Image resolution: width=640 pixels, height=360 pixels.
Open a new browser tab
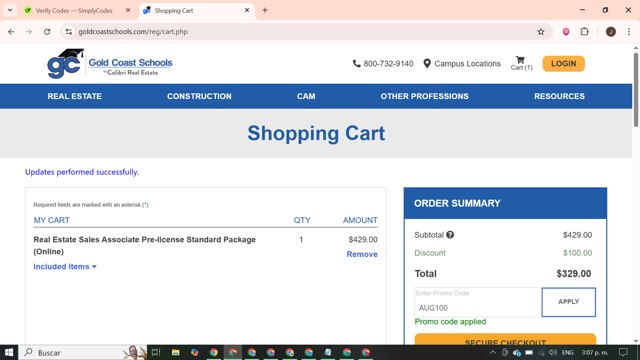click(265, 10)
